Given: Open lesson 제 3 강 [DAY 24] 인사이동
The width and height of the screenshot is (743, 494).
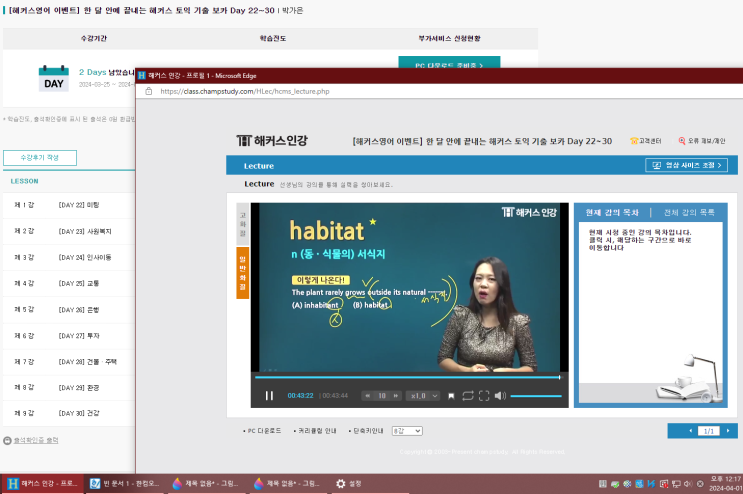Looking at the screenshot, I should tap(69, 257).
